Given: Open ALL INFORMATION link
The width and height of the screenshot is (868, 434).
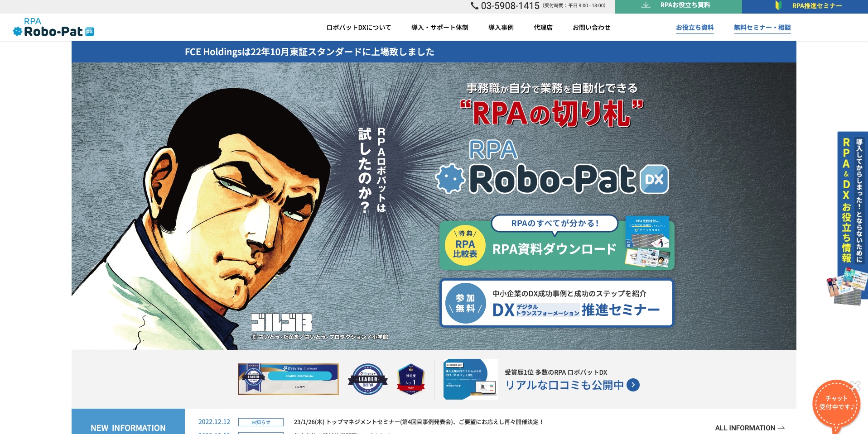Looking at the screenshot, I should pos(750,428).
